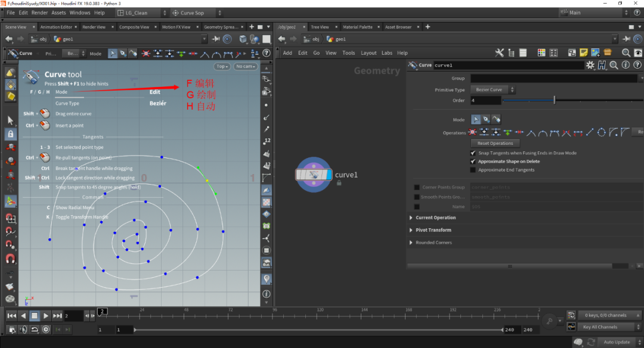
Task: Expand the Pivot Transform section
Action: (x=433, y=230)
